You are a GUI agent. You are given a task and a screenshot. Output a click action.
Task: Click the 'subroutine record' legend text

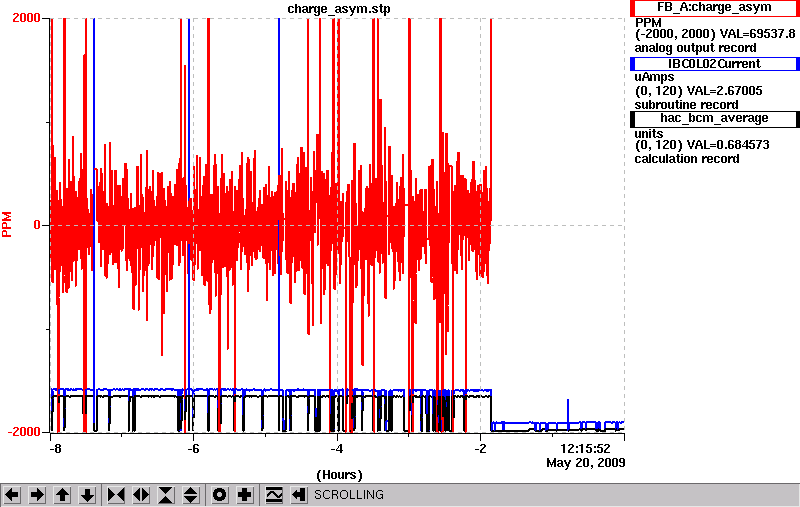pos(686,105)
